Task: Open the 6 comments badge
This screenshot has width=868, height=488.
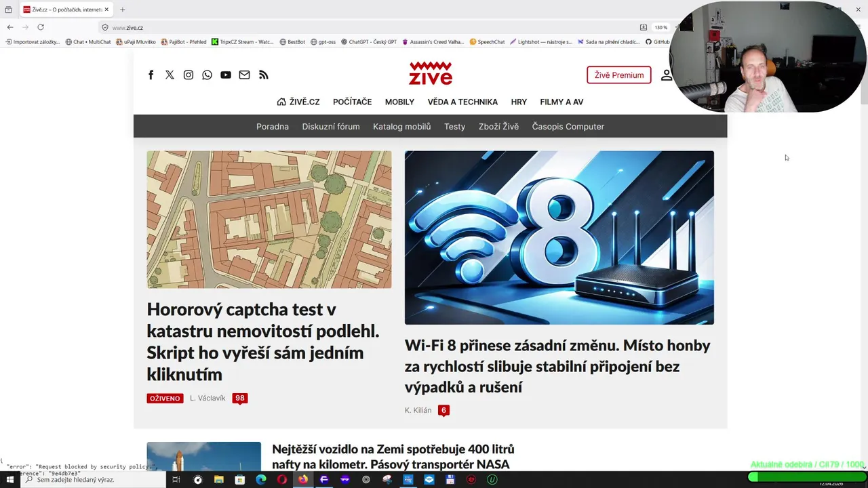Action: (443, 410)
